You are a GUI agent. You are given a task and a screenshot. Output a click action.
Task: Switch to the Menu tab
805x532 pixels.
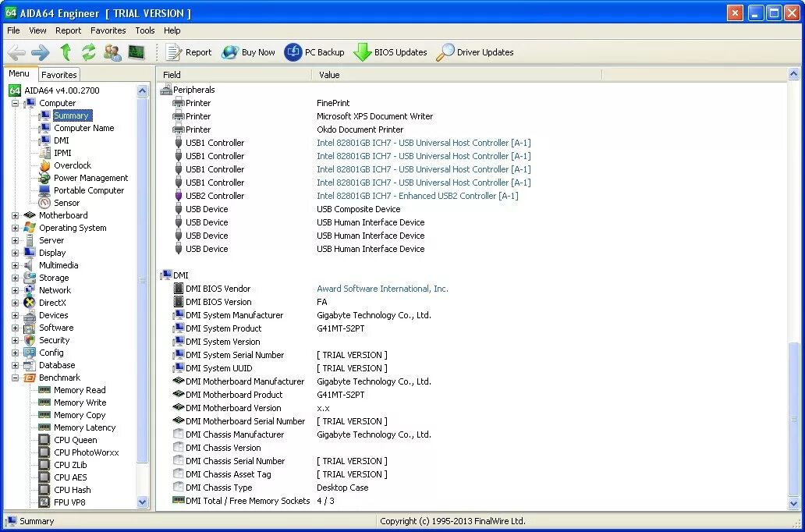coord(19,73)
